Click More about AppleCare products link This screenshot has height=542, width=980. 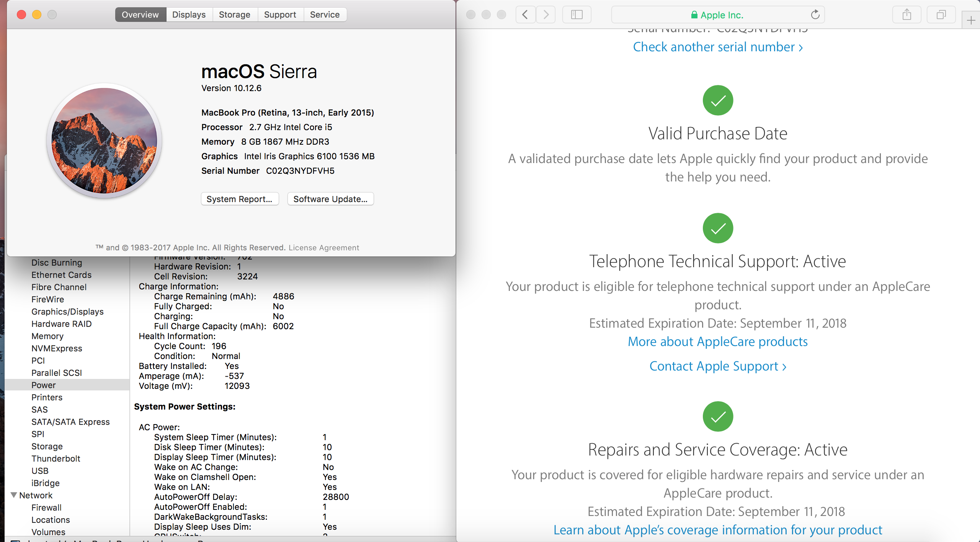pos(718,341)
